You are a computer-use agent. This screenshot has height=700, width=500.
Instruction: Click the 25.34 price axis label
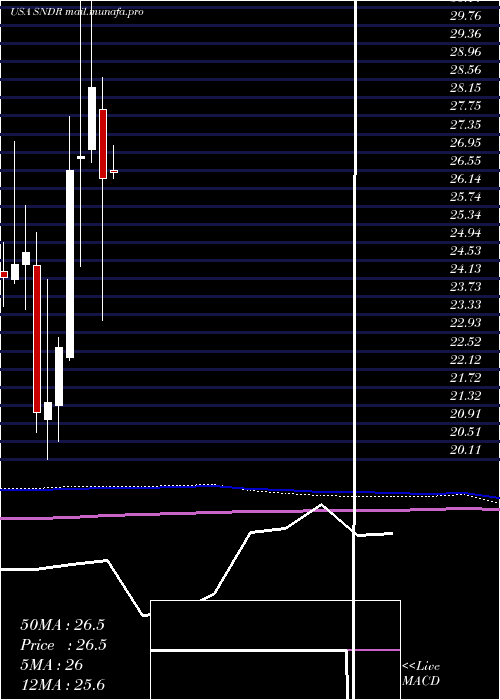pyautogui.click(x=466, y=215)
